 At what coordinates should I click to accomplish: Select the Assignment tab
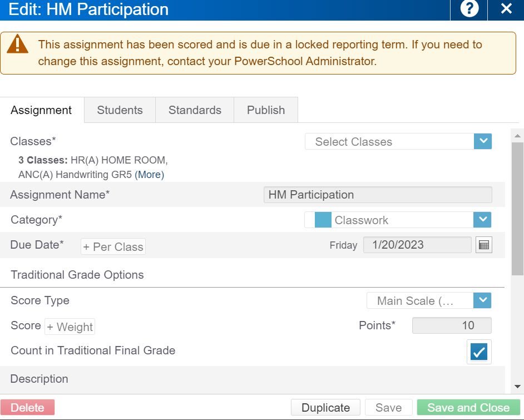point(41,110)
